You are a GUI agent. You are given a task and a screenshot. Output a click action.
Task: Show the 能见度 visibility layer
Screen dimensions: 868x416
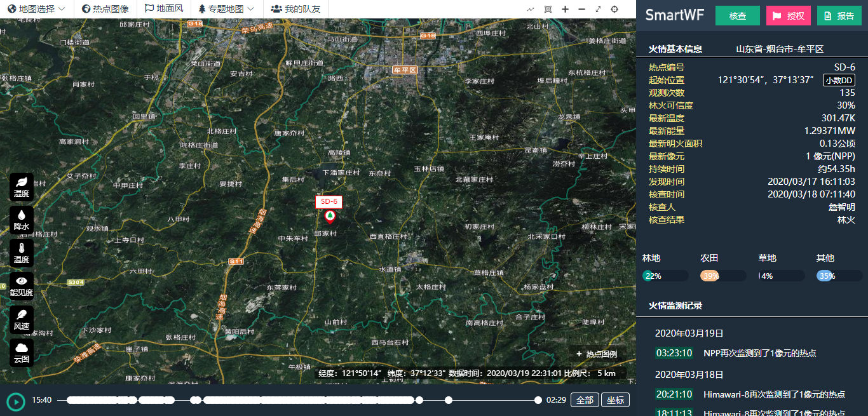[x=22, y=286]
